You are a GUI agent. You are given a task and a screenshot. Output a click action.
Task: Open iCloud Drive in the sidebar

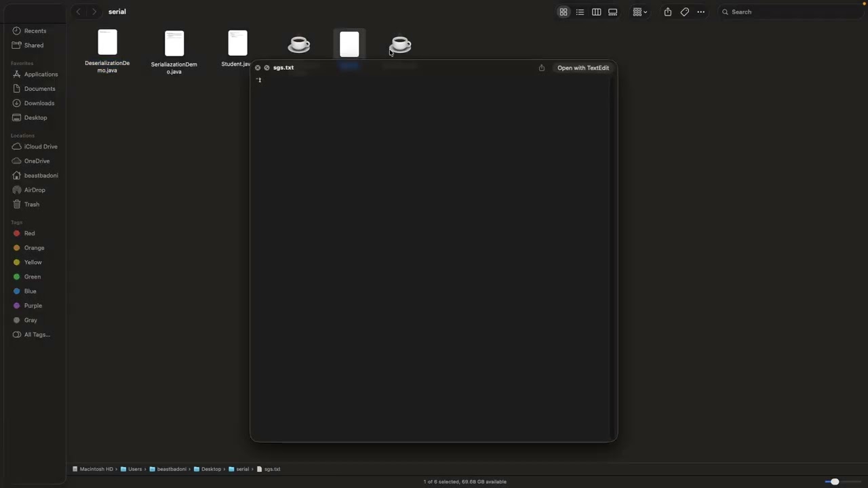41,146
